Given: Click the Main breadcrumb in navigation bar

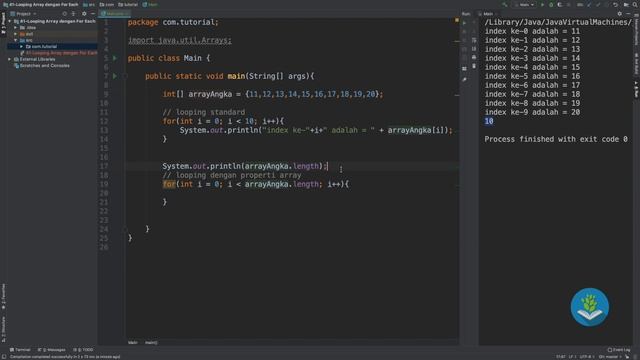Looking at the screenshot, I should tap(150, 4).
